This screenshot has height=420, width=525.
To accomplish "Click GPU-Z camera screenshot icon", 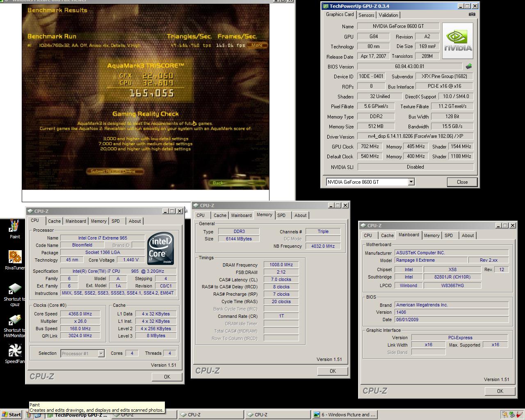I will click(x=472, y=14).
